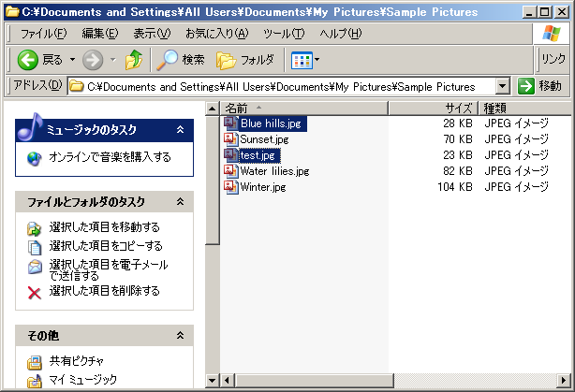The image size is (575, 392).
Task: Click the folder icon in title bar
Action: pyautogui.click(x=12, y=12)
